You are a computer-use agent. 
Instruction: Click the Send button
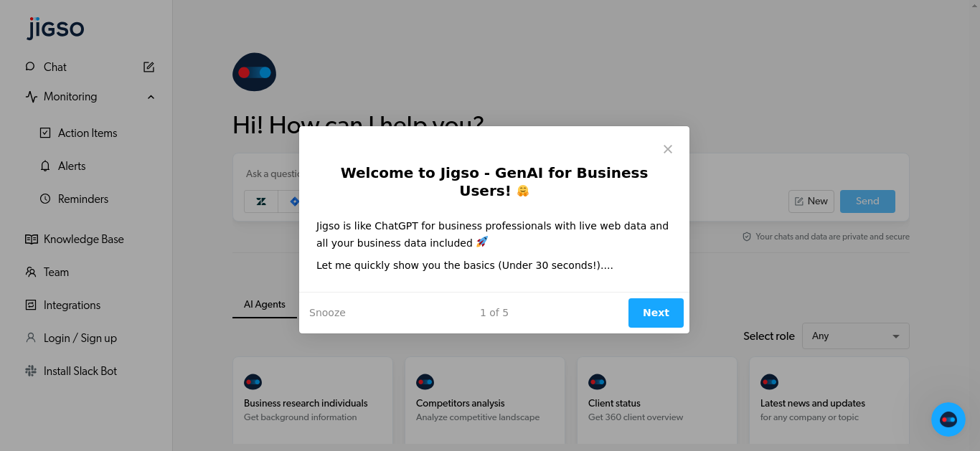coord(867,201)
